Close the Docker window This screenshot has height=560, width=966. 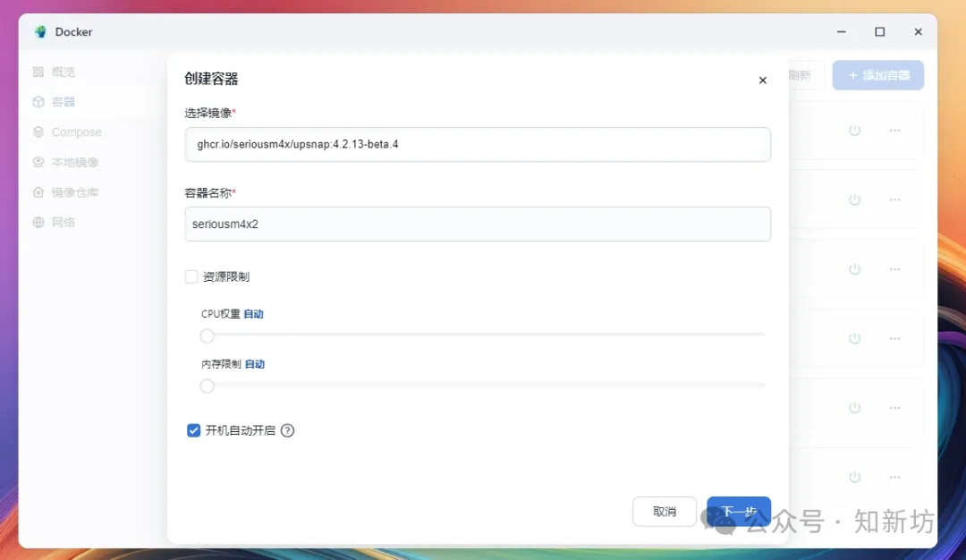(x=918, y=31)
